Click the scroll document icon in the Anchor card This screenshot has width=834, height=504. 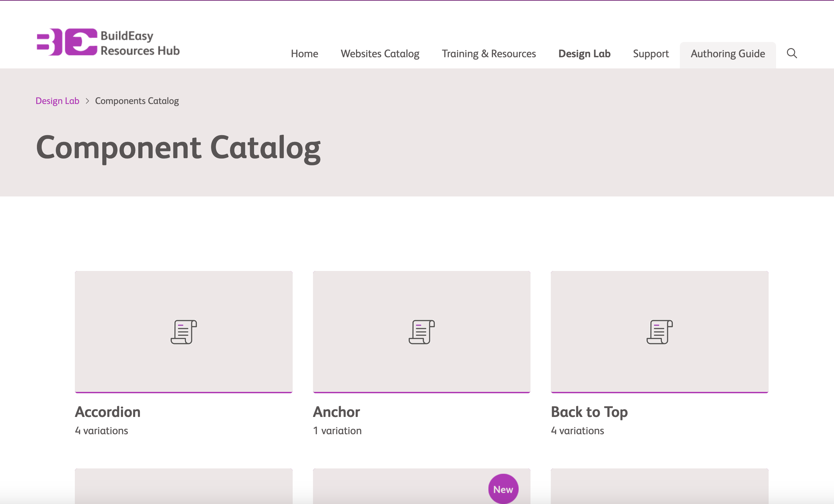tap(421, 332)
